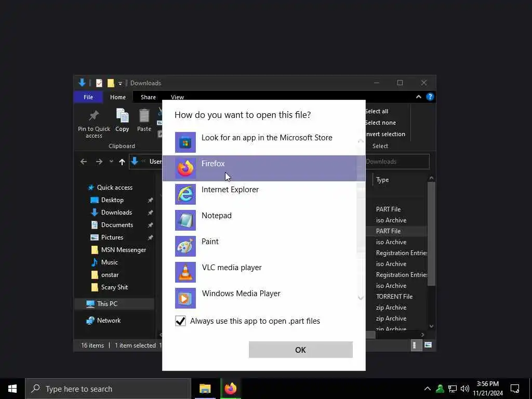Open Pictures in navigation pane
This screenshot has width=532, height=399.
112,237
